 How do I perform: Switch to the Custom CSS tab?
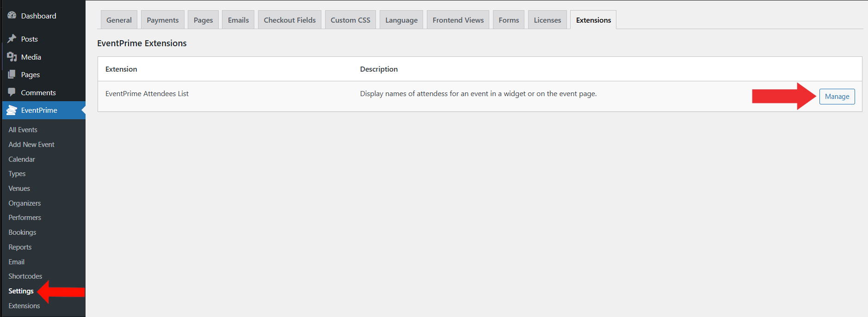(351, 20)
